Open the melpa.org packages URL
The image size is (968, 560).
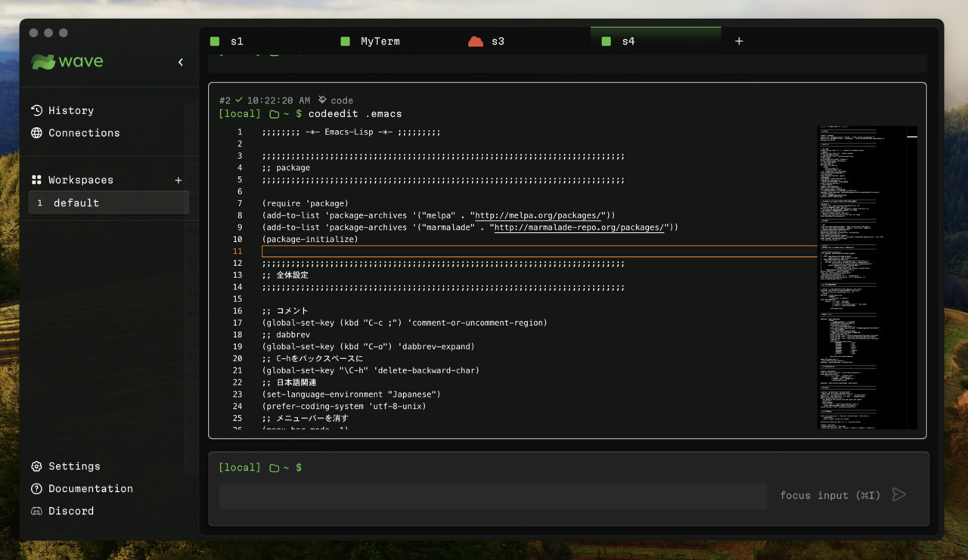(538, 215)
